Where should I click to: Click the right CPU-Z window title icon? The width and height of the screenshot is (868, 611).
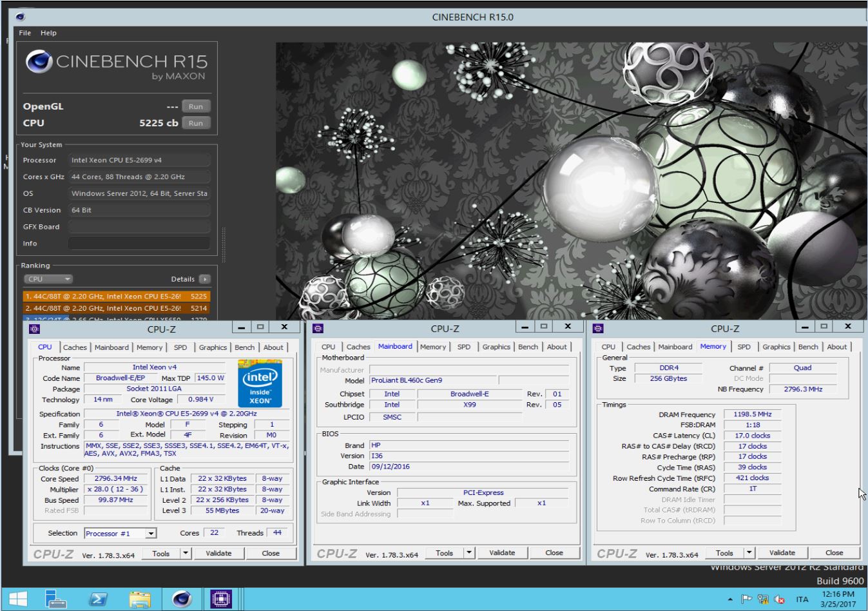click(598, 329)
